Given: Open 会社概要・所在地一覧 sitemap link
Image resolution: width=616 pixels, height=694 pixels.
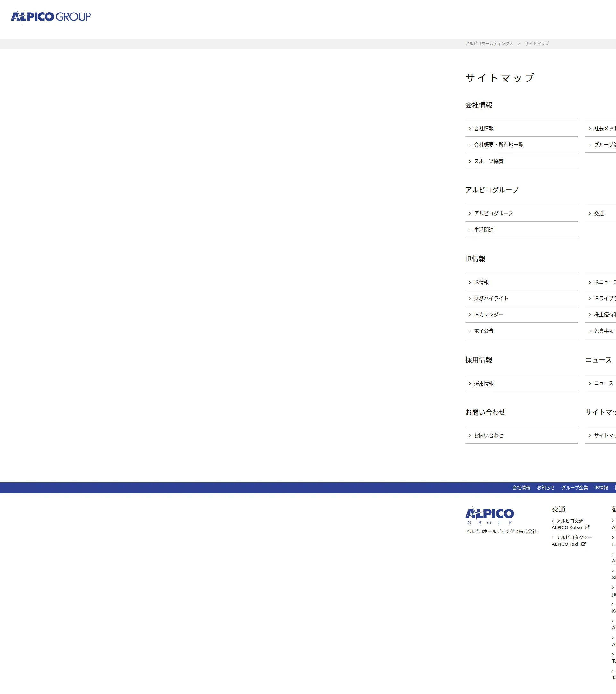Looking at the screenshot, I should [499, 145].
